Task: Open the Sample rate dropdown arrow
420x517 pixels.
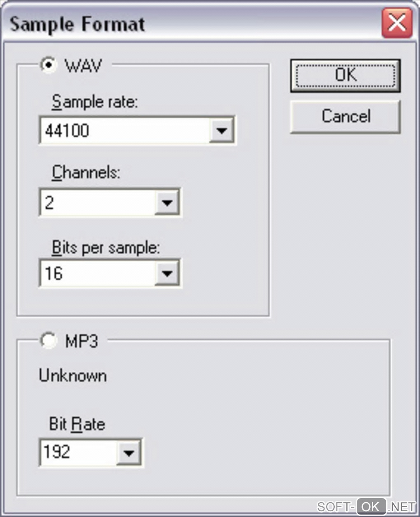Action: point(222,131)
